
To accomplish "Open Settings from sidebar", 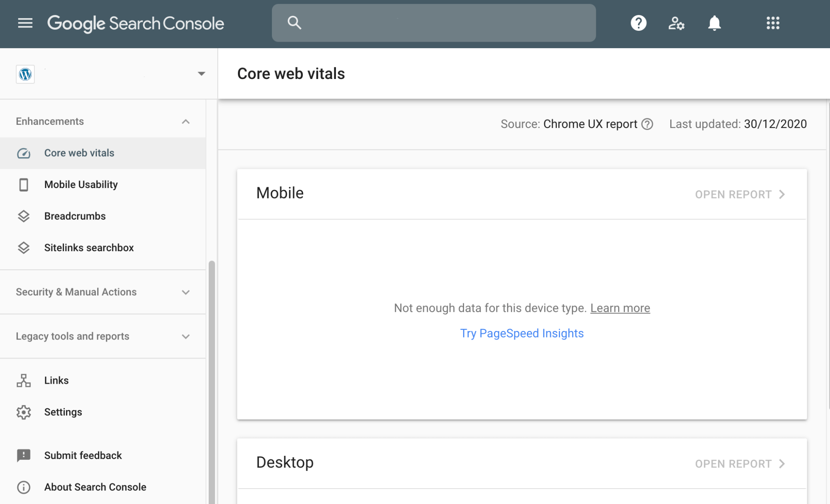I will (x=103, y=412).
